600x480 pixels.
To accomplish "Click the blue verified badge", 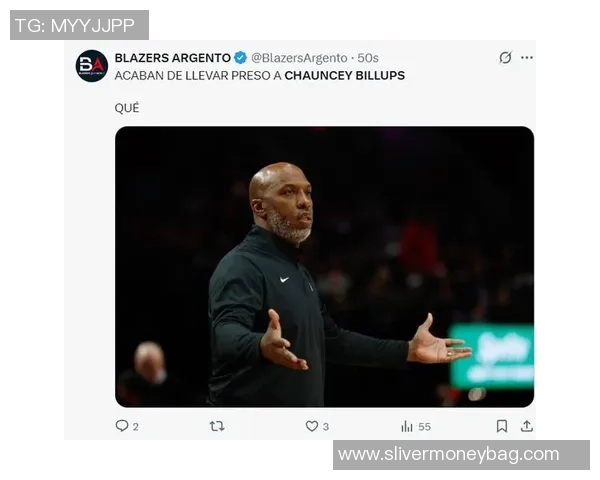I will pyautogui.click(x=240, y=58).
